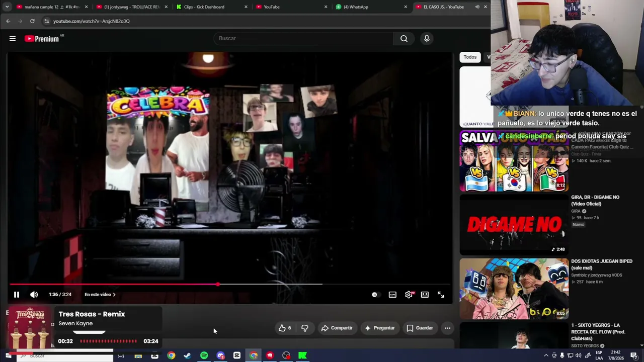Screen dimensions: 644x362
Task: Click 'Tres Rosas - Remix' song title
Action: [92, 314]
